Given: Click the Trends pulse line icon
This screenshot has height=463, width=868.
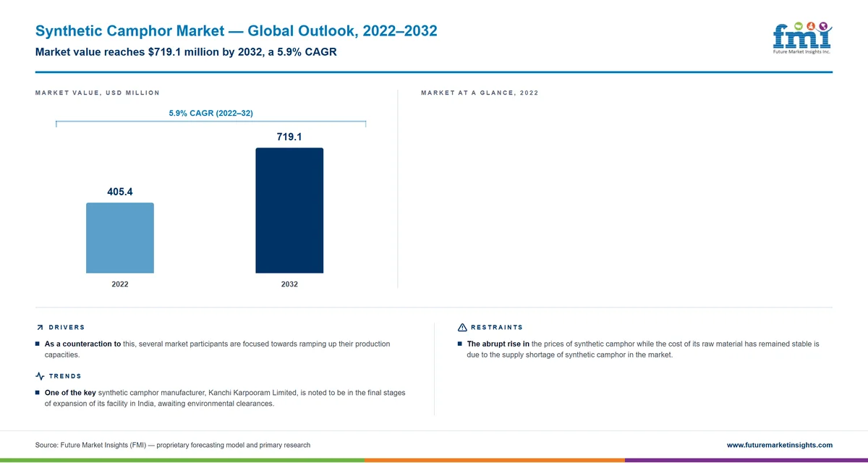Looking at the screenshot, I should (40, 376).
